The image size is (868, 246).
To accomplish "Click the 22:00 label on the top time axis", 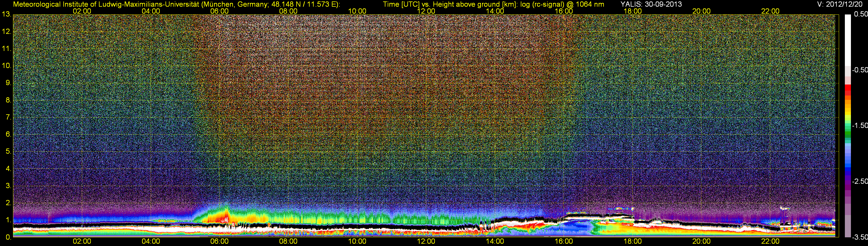I will pos(770,11).
